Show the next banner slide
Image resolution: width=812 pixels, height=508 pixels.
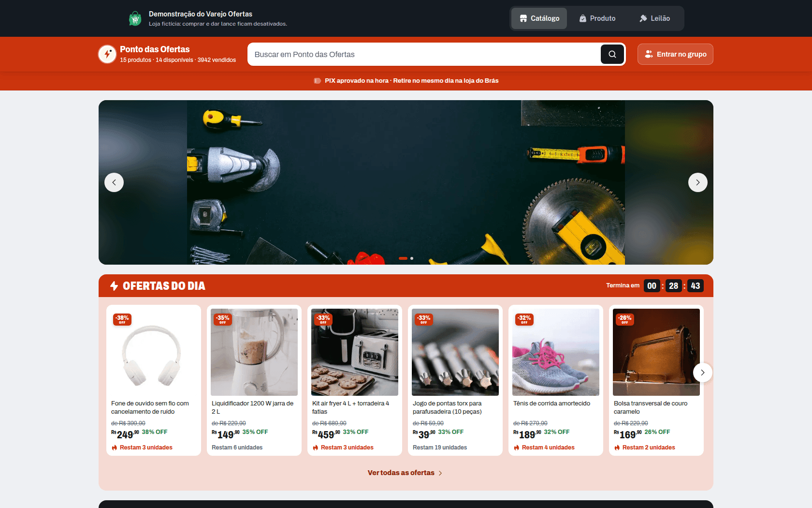tap(697, 182)
